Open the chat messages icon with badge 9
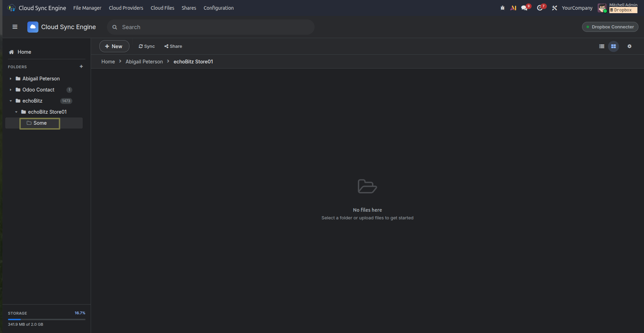The height and width of the screenshot is (333, 644). point(525,8)
